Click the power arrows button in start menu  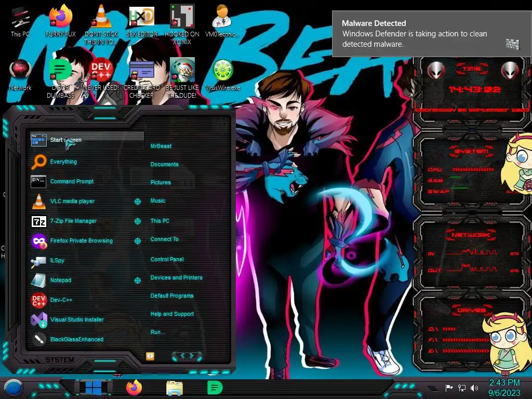click(187, 356)
